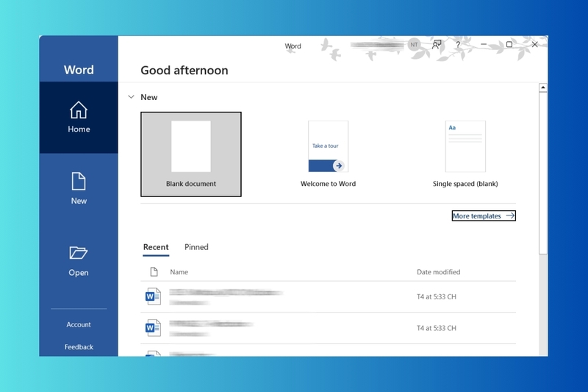This screenshot has width=588, height=392.
Task: Click the Home icon in the sidebar
Action: click(79, 110)
